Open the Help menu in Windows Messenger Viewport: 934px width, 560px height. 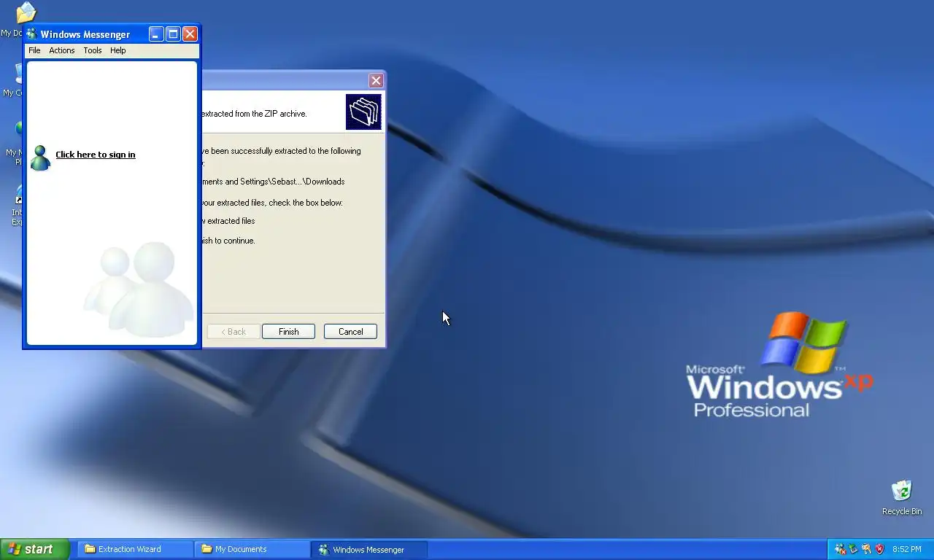pyautogui.click(x=118, y=50)
